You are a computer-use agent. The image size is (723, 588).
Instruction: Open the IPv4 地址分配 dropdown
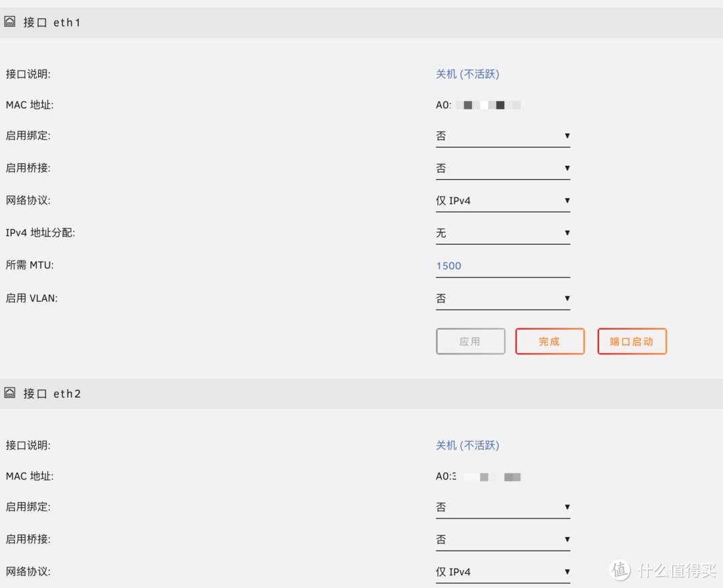tap(503, 232)
